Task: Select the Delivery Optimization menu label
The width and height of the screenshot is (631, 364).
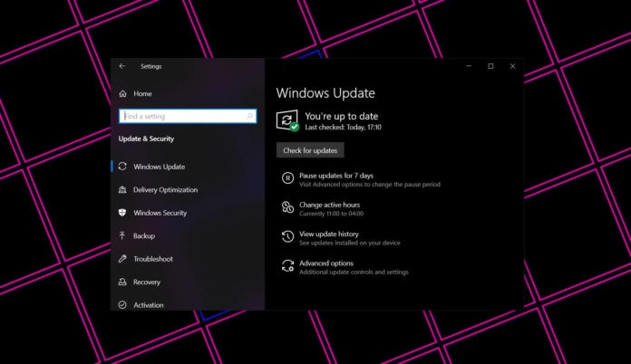Action: tap(165, 190)
